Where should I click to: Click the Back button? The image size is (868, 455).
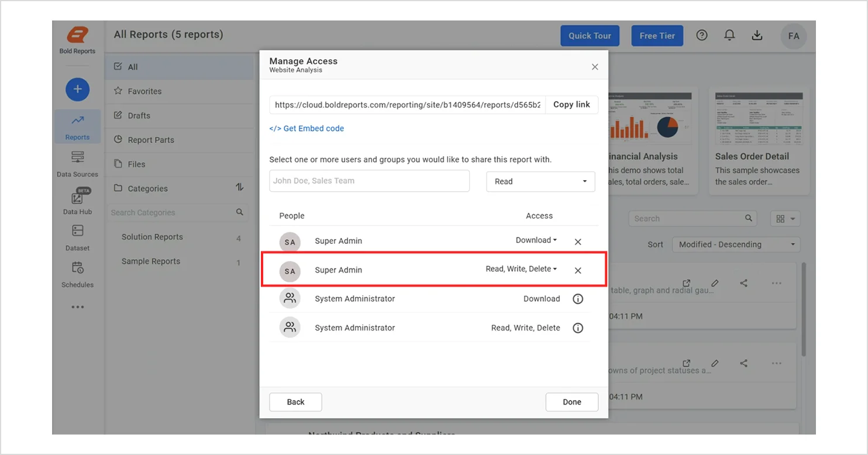pyautogui.click(x=295, y=402)
